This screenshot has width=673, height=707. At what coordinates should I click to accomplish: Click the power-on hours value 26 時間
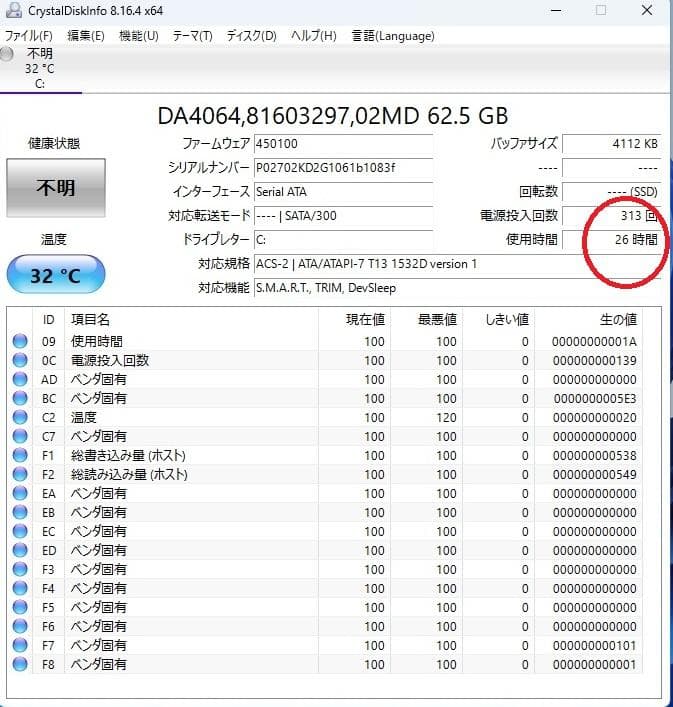612,239
